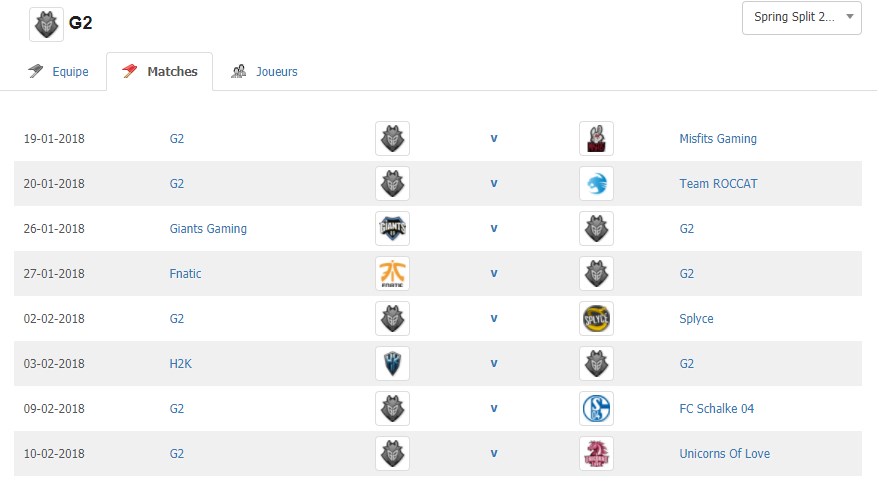This screenshot has width=879, height=485.
Task: Click the Giants Gaming logo icon
Action: click(392, 228)
